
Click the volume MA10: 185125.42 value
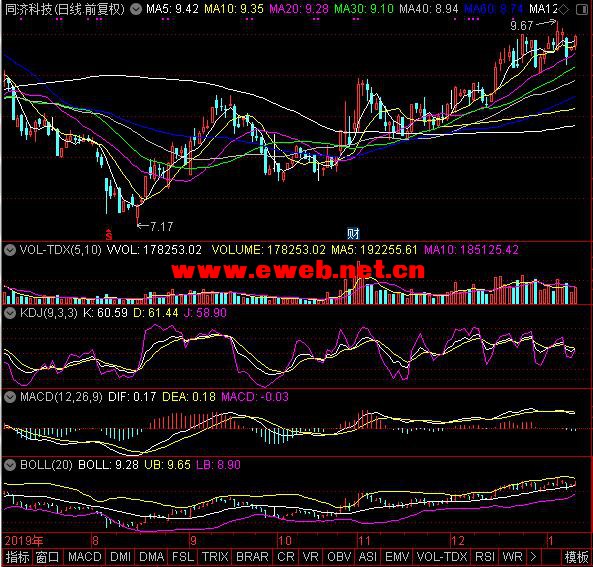pyautogui.click(x=471, y=250)
